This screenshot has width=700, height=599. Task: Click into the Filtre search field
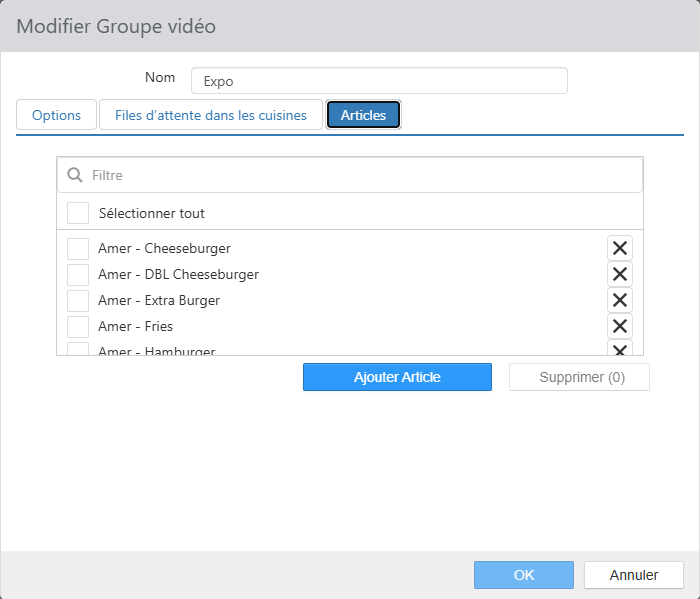click(x=350, y=175)
